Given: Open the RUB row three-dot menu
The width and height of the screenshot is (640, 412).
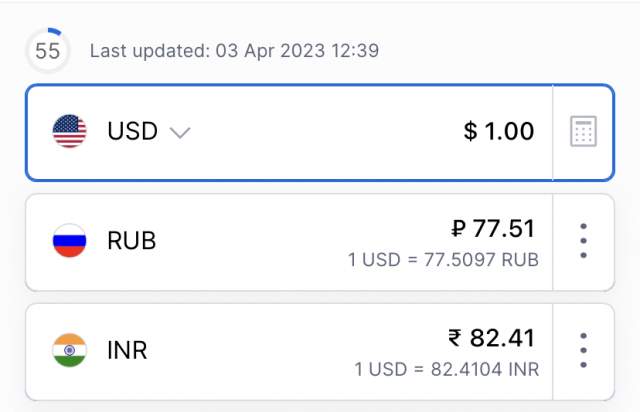Looking at the screenshot, I should [583, 241].
